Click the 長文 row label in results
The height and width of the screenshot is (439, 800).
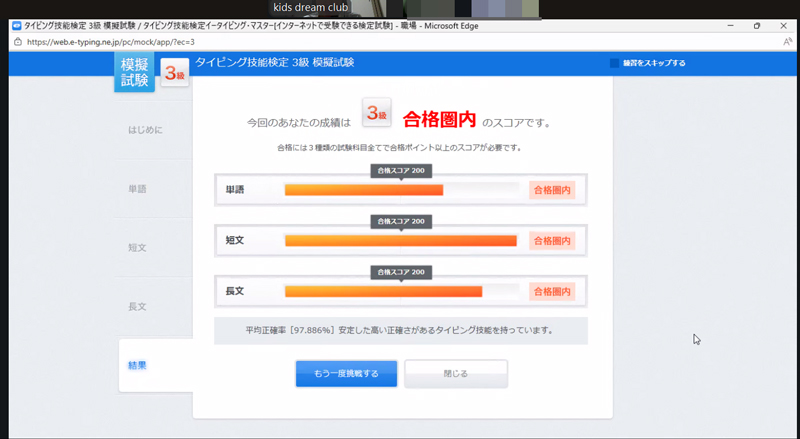tap(235, 291)
